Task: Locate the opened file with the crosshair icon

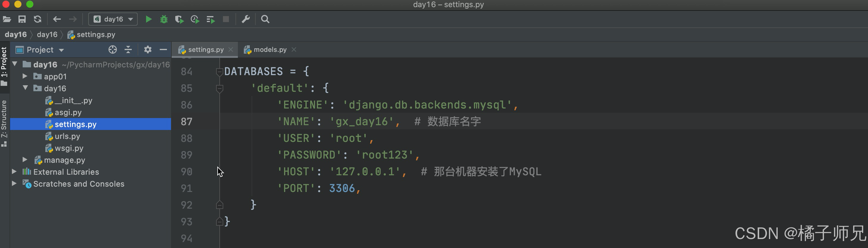Action: click(113, 50)
